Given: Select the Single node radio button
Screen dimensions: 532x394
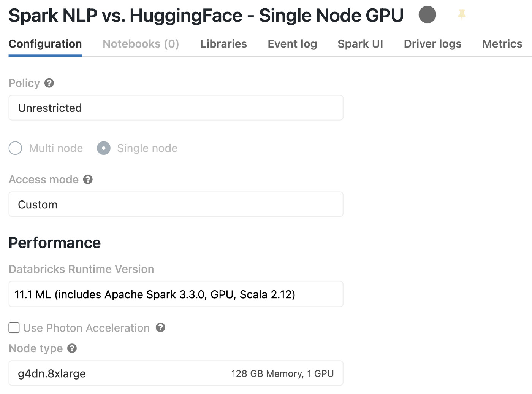Looking at the screenshot, I should click(104, 148).
